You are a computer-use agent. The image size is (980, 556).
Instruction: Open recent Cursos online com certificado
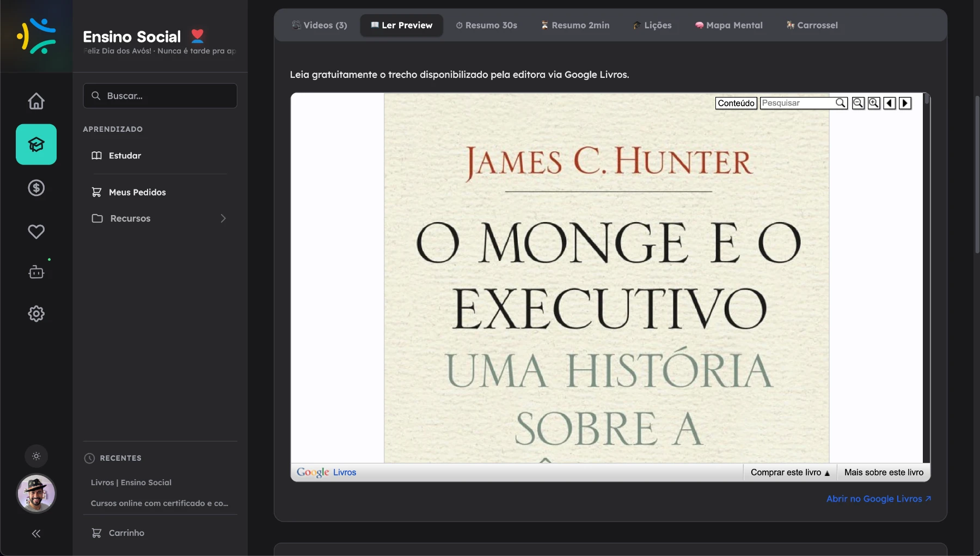pyautogui.click(x=160, y=503)
